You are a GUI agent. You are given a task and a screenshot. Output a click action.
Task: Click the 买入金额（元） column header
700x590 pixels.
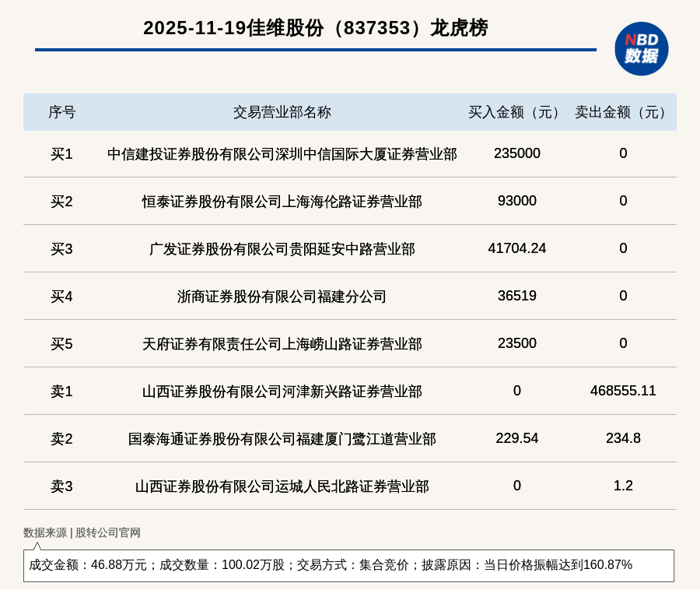click(516, 112)
